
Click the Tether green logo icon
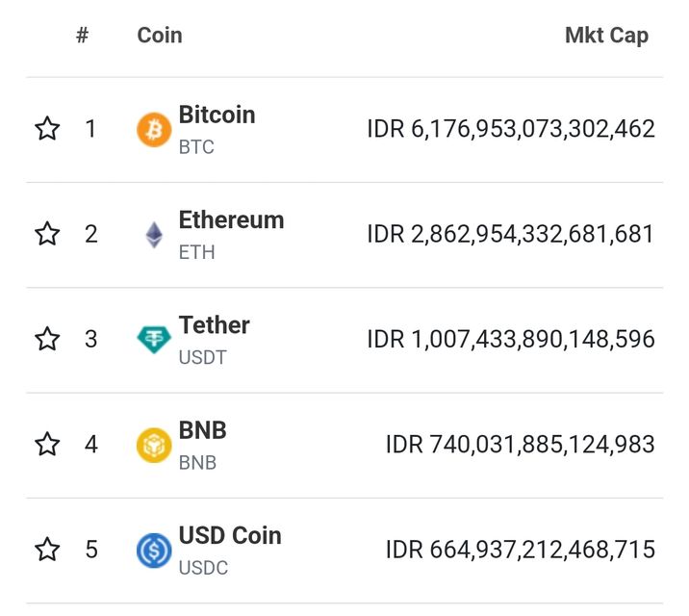click(x=154, y=339)
